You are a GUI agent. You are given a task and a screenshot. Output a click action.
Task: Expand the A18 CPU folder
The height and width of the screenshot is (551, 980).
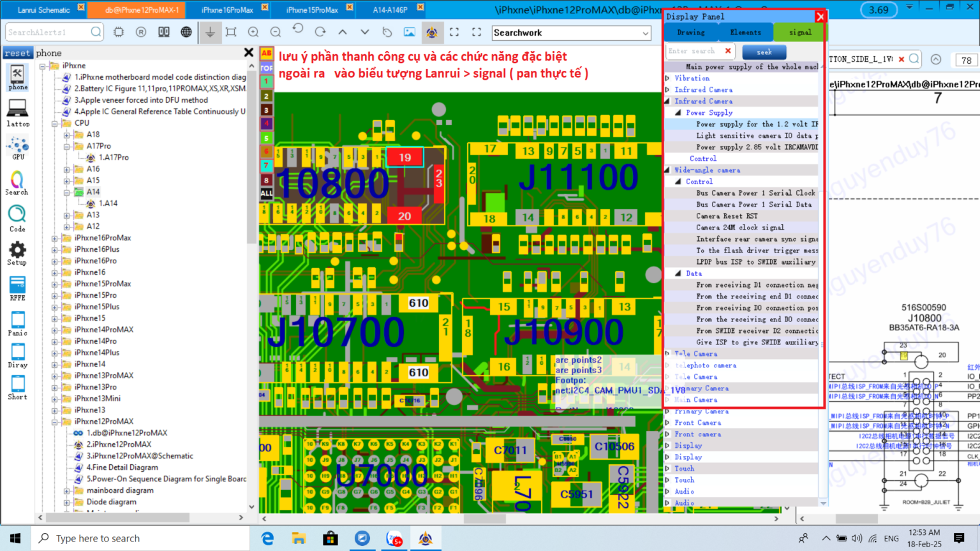66,135
